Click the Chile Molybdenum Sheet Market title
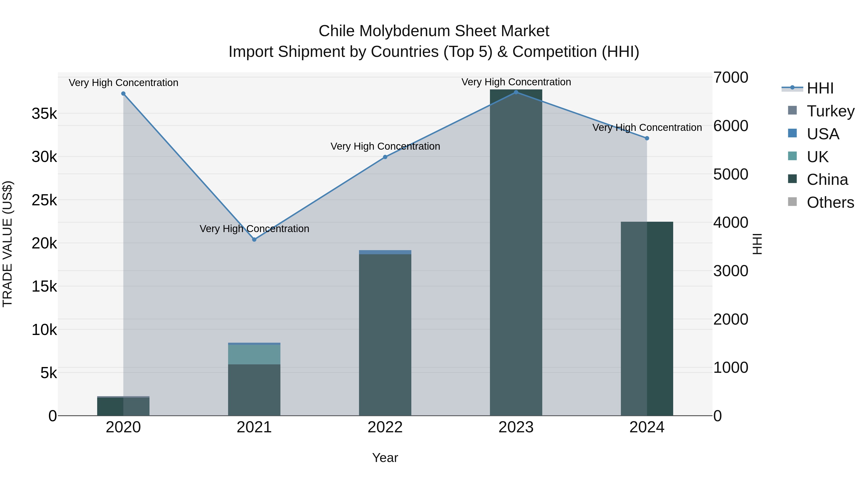The width and height of the screenshot is (868, 488). 434,31
